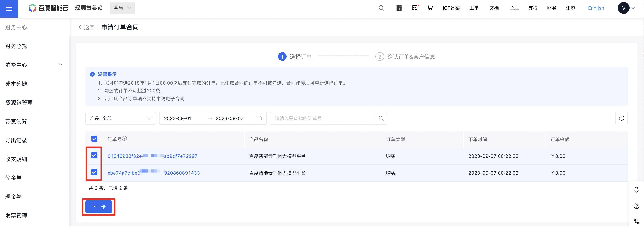
Task: Select 发票管理 in the sidebar
Action: click(16, 216)
